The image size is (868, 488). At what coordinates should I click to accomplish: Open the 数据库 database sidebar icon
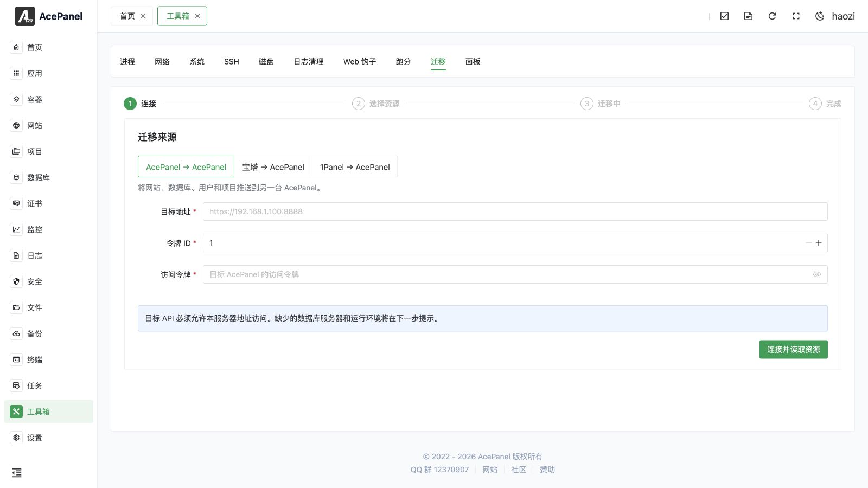point(16,177)
